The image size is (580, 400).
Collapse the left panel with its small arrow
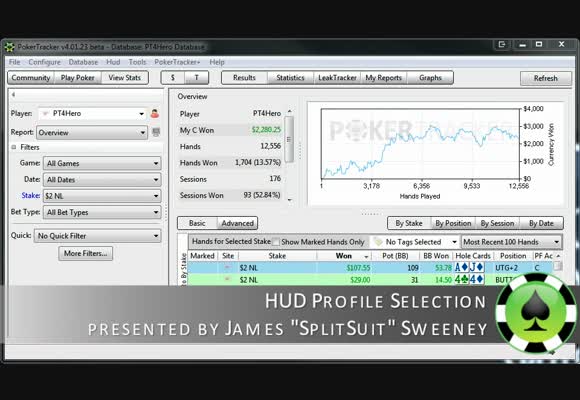coord(13,95)
